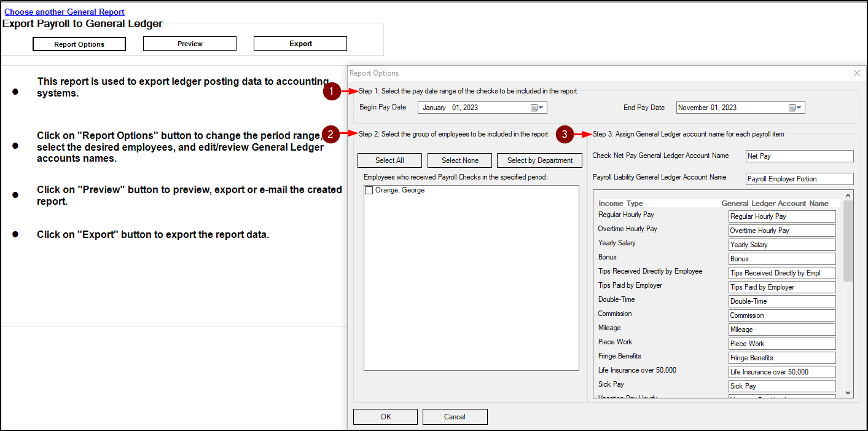Open the Begin Pay Date calendar dropdown
Image resolution: width=868 pixels, height=431 pixels.
click(x=538, y=108)
